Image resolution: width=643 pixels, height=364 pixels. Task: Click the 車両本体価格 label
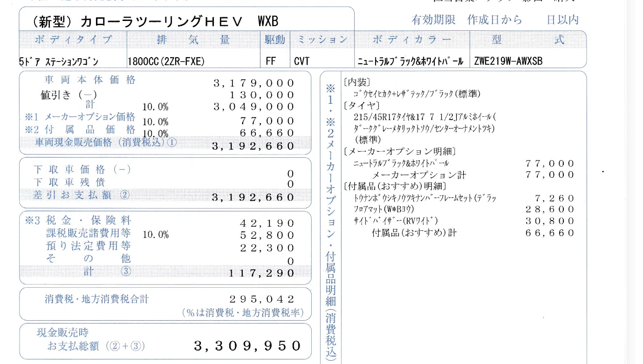pyautogui.click(x=90, y=80)
